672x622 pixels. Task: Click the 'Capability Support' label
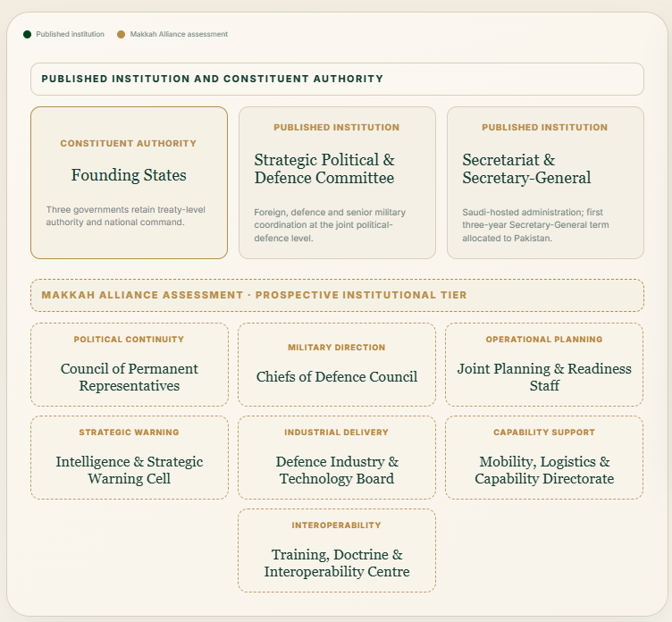click(x=544, y=433)
